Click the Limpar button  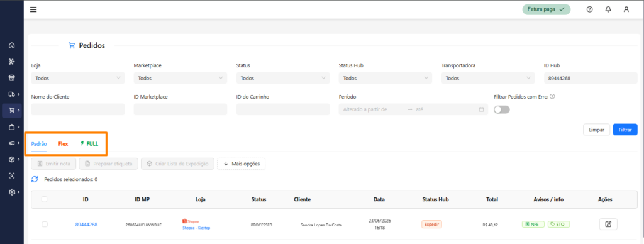(x=596, y=130)
